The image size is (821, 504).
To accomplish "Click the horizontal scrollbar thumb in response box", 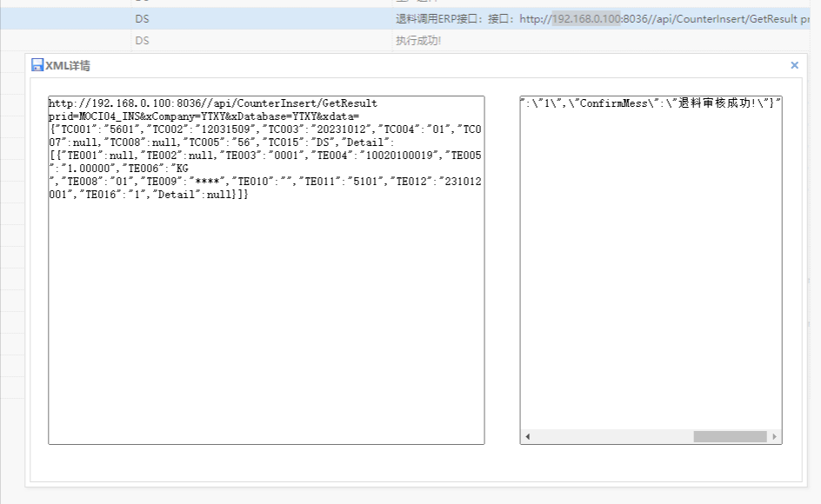I will click(x=729, y=436).
